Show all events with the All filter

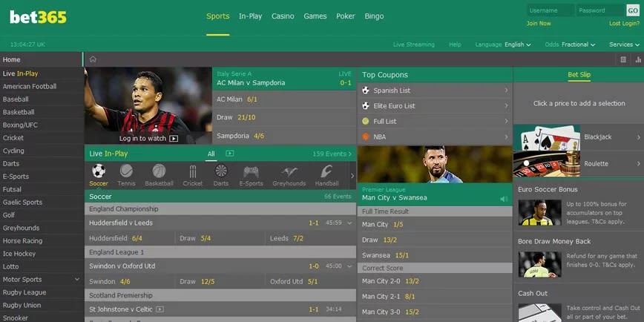(x=211, y=154)
